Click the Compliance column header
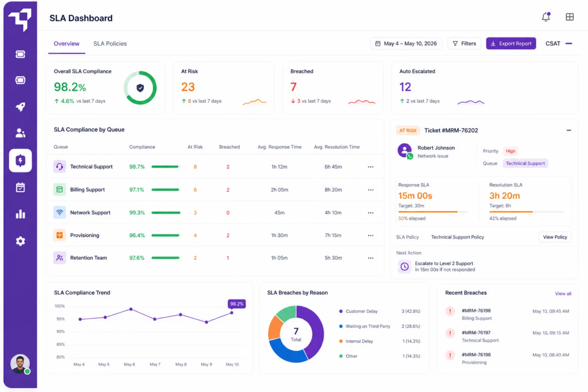Image resolution: width=588 pixels, height=392 pixels. [142, 147]
